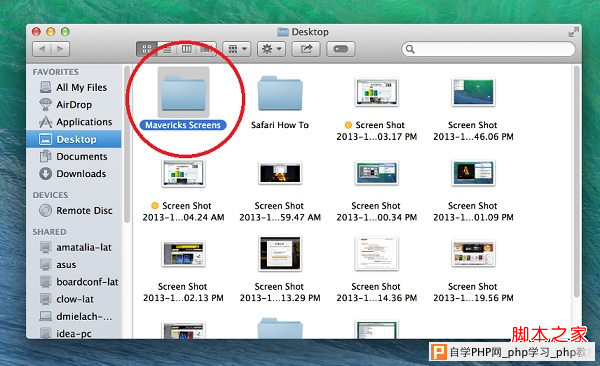The image size is (600, 366).
Task: Open the item arrangement dropdown
Action: point(237,49)
